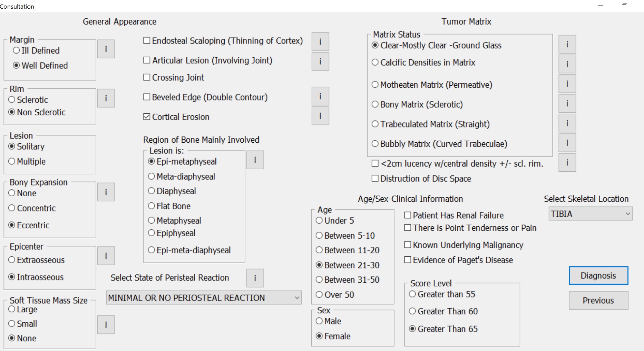The image size is (644, 351).
Task: Check Patient Has Renal Failure
Action: 408,215
